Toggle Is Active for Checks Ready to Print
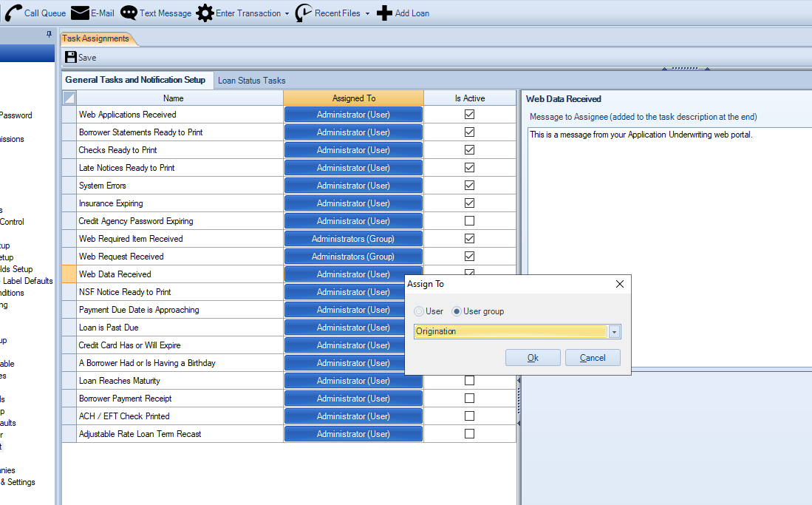This screenshot has height=505, width=812. [470, 150]
